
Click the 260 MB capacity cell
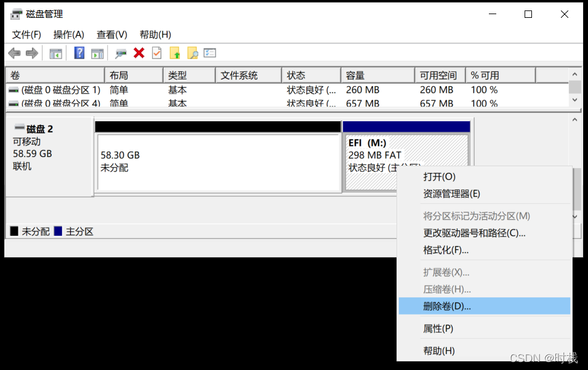pos(363,90)
